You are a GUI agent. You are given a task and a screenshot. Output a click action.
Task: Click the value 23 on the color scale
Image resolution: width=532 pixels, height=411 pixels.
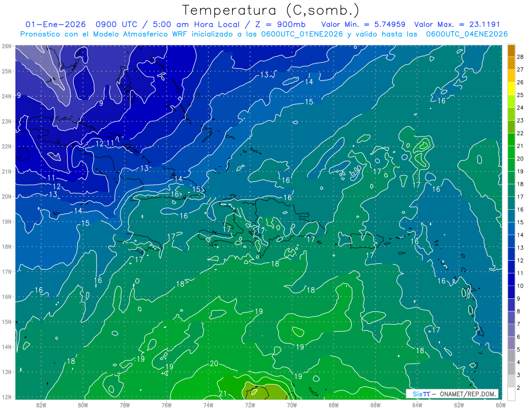tap(520, 121)
